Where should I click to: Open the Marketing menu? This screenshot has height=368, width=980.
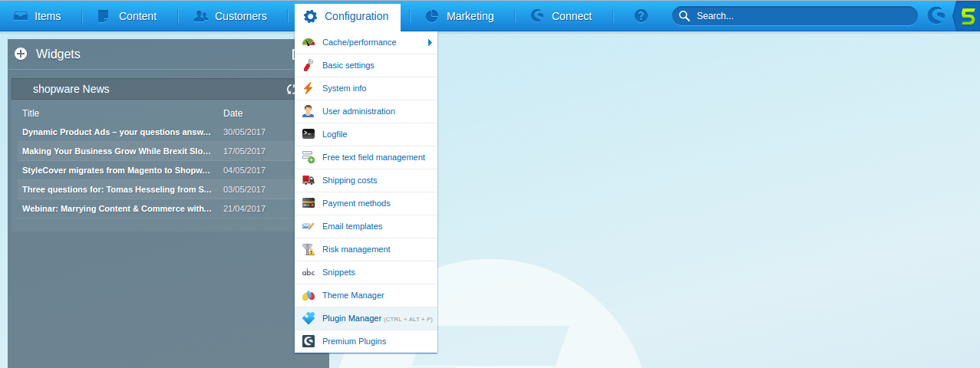460,15
